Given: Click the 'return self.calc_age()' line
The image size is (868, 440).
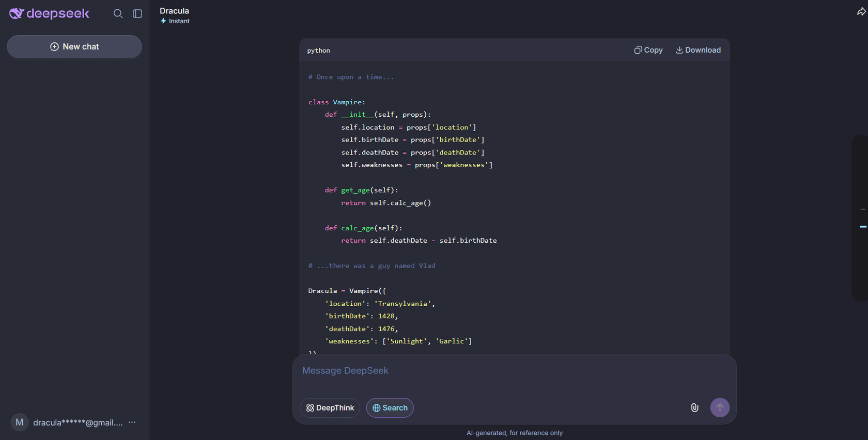Looking at the screenshot, I should pyautogui.click(x=386, y=203).
